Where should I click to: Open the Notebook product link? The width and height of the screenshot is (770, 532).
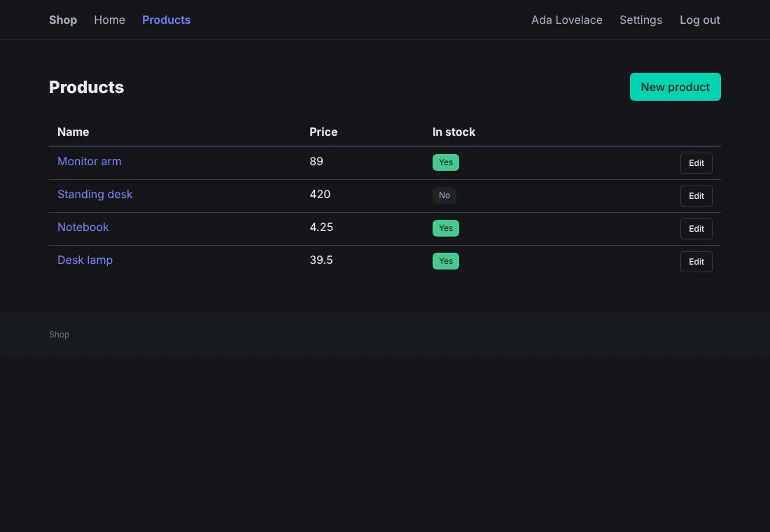83,227
